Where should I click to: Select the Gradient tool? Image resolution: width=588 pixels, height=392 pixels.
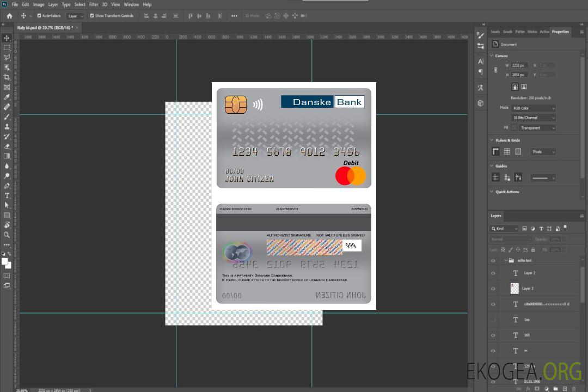7,156
